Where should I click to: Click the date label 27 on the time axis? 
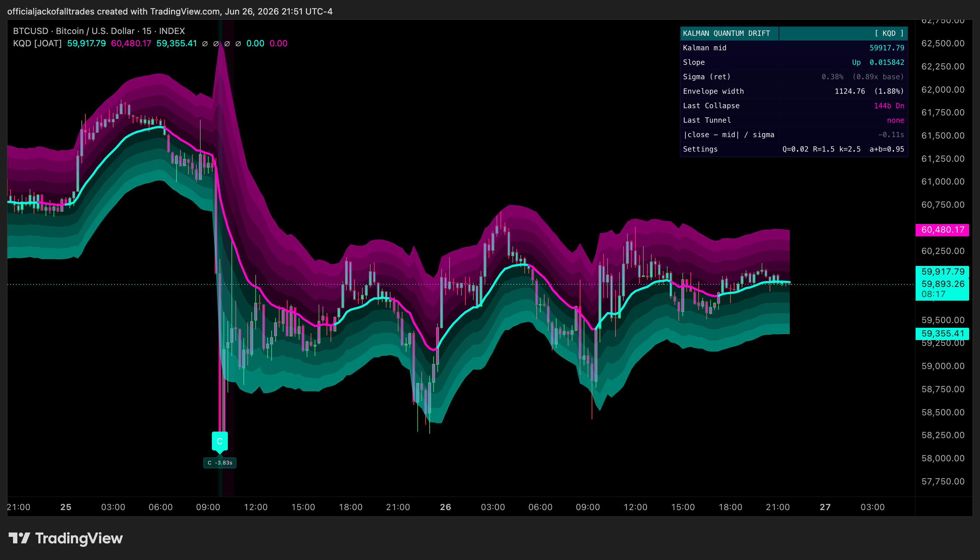pos(825,507)
